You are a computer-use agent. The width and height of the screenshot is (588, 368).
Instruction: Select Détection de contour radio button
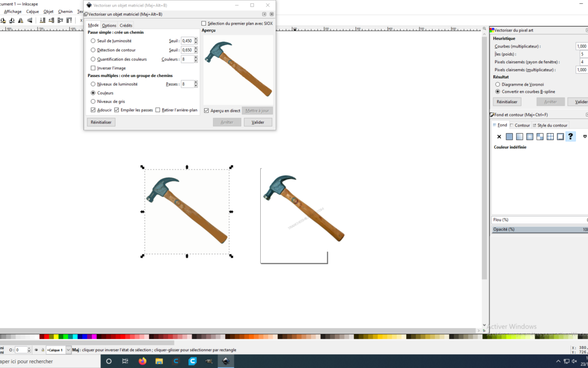[x=93, y=50]
